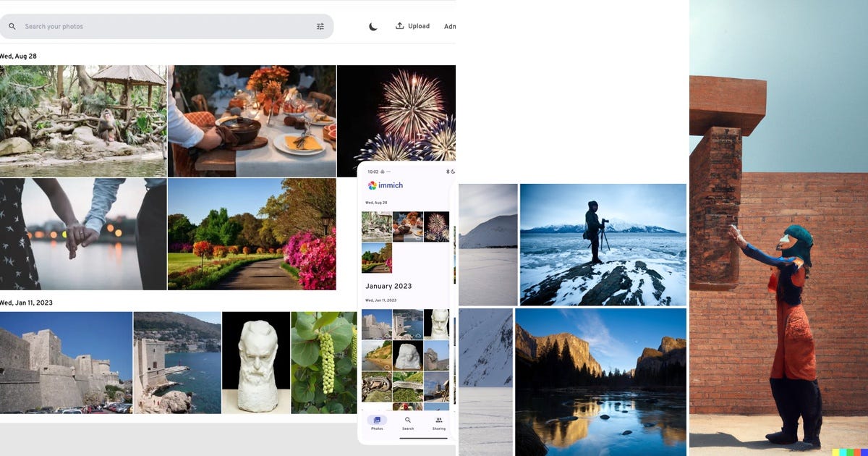Screen dimensions: 868x456
Task: Tap the Sharing icon in mobile bottom navigation
Action: pyautogui.click(x=439, y=420)
